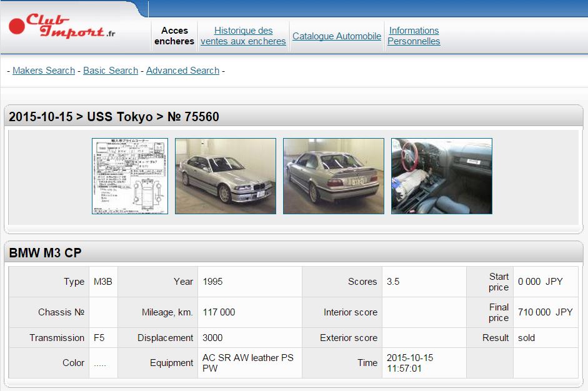
Task: Follow the Makers Search link
Action: [44, 71]
